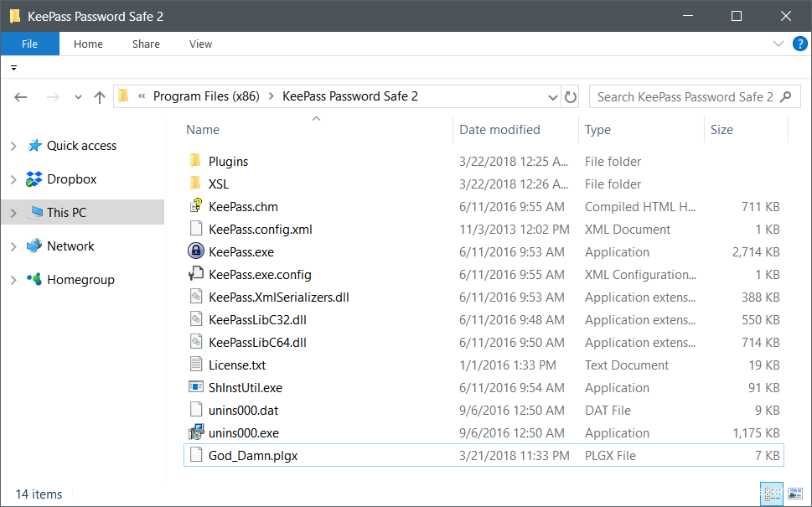Image resolution: width=812 pixels, height=507 pixels.
Task: Click Program Files (x86) in breadcrumb path
Action: [206, 96]
